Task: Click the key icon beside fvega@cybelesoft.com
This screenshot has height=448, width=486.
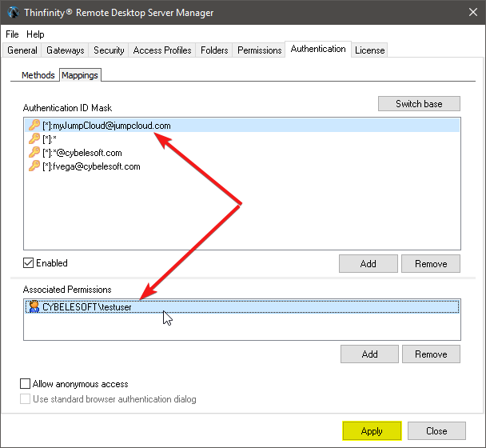Action: (34, 166)
